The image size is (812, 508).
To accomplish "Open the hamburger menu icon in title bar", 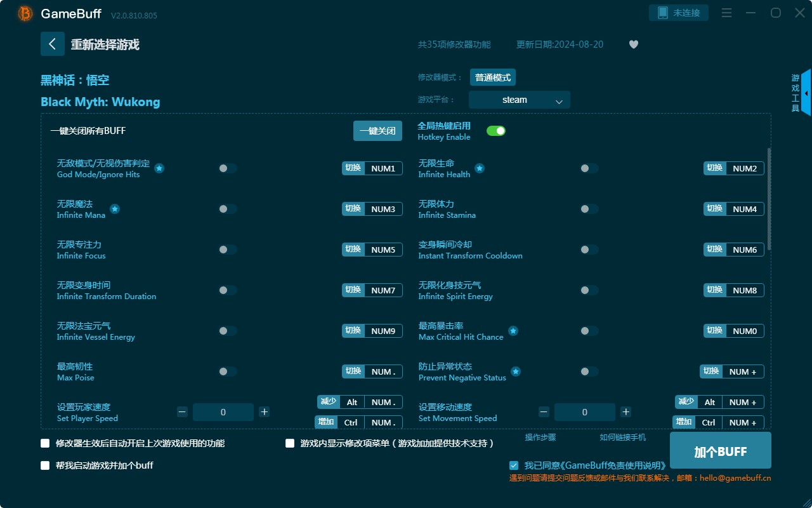I will pos(727,13).
